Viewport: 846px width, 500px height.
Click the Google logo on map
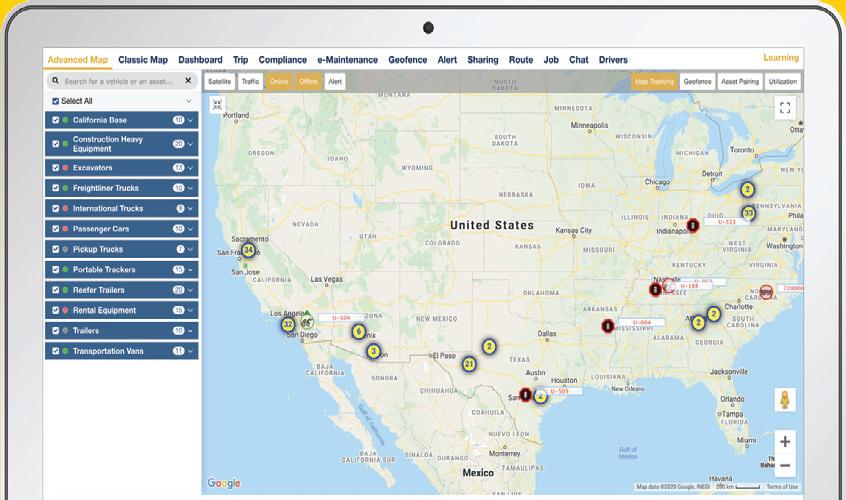(x=223, y=483)
